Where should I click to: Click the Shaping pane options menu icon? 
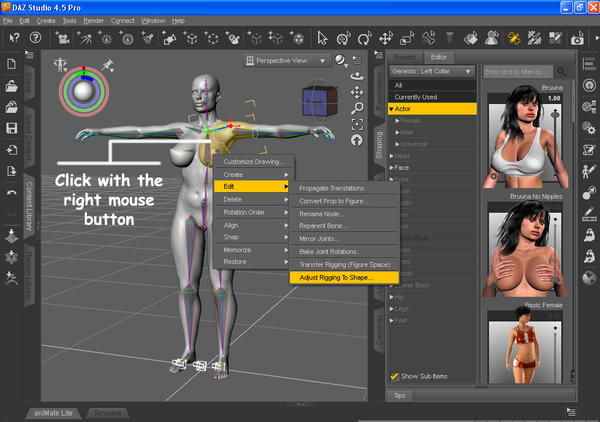point(379,55)
